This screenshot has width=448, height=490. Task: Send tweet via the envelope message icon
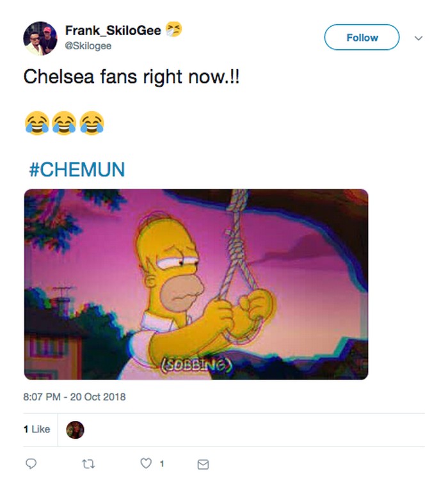pyautogui.click(x=203, y=464)
